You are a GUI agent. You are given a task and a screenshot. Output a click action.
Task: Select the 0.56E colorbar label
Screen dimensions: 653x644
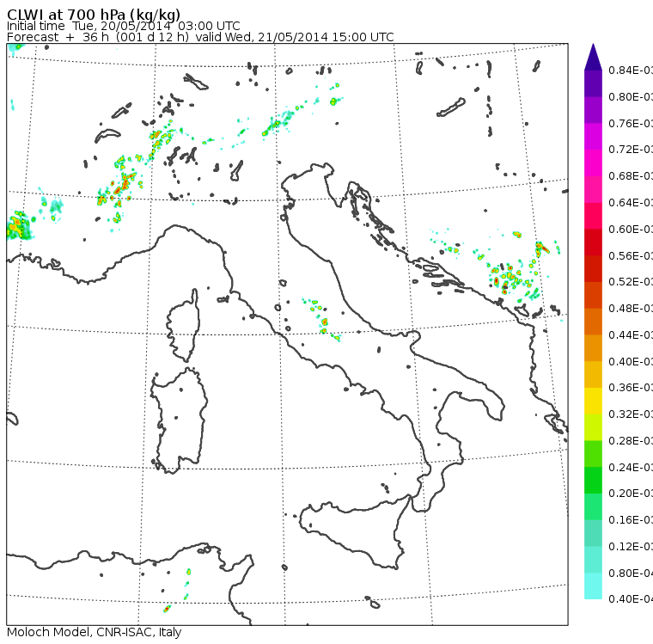click(631, 255)
